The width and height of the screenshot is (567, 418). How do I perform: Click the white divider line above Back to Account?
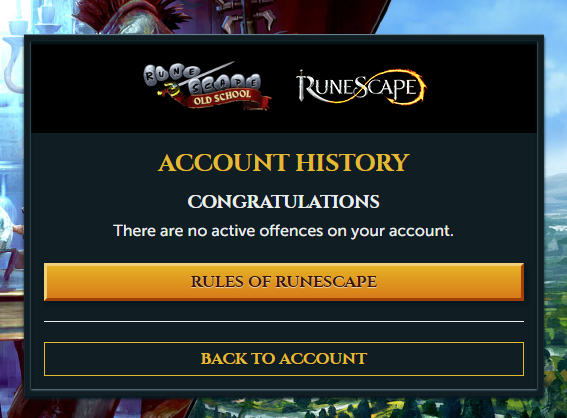click(x=284, y=321)
